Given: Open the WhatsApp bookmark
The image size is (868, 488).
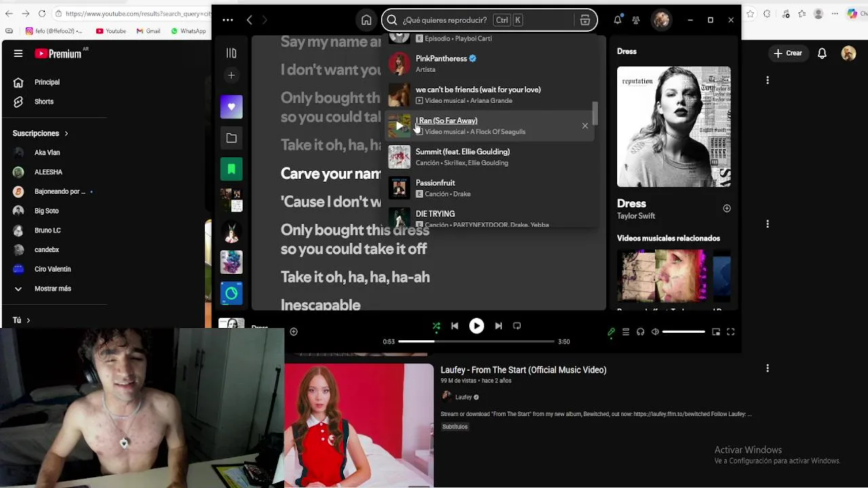Looking at the screenshot, I should point(188,30).
